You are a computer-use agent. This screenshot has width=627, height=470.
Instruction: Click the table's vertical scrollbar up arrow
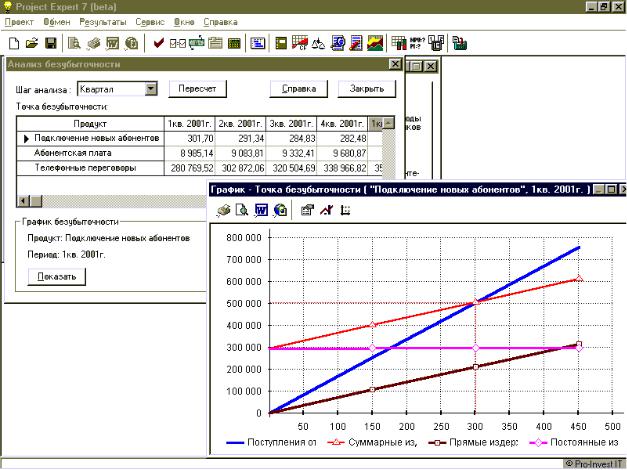[x=388, y=123]
